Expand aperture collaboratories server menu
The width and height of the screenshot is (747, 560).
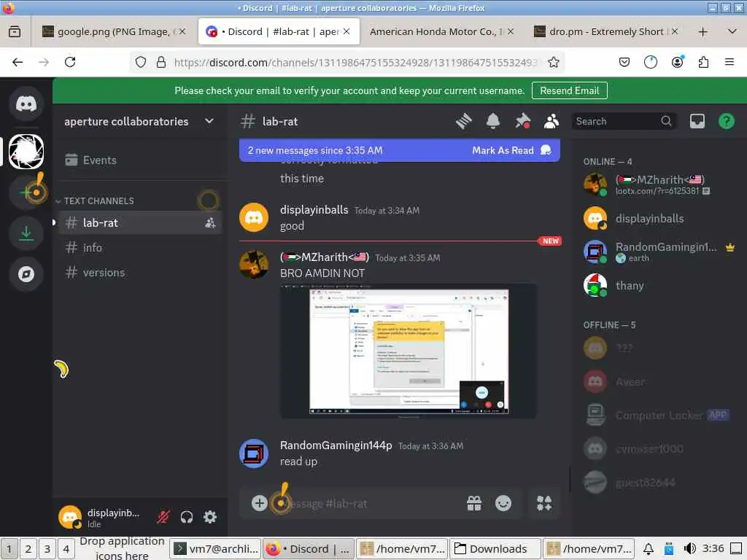(209, 122)
